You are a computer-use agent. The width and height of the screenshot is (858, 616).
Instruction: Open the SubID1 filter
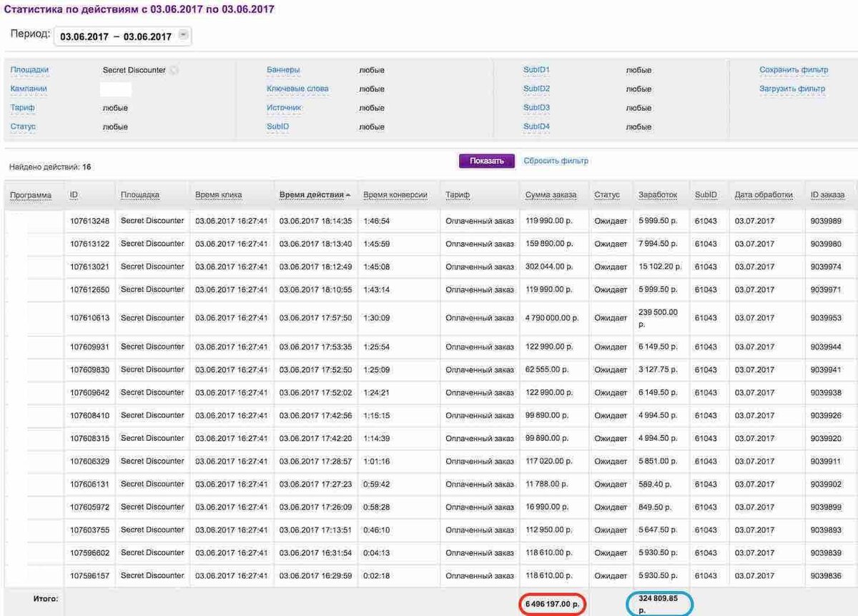pos(536,70)
